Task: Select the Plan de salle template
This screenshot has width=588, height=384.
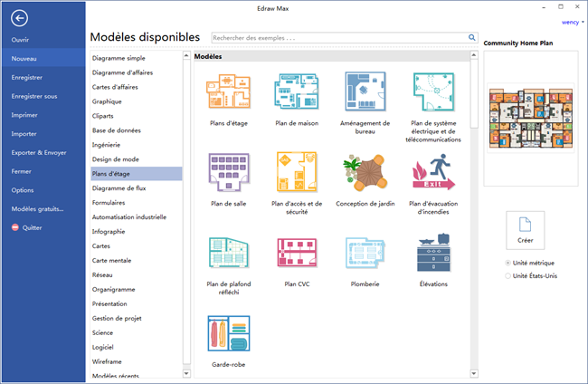Action: pyautogui.click(x=228, y=172)
